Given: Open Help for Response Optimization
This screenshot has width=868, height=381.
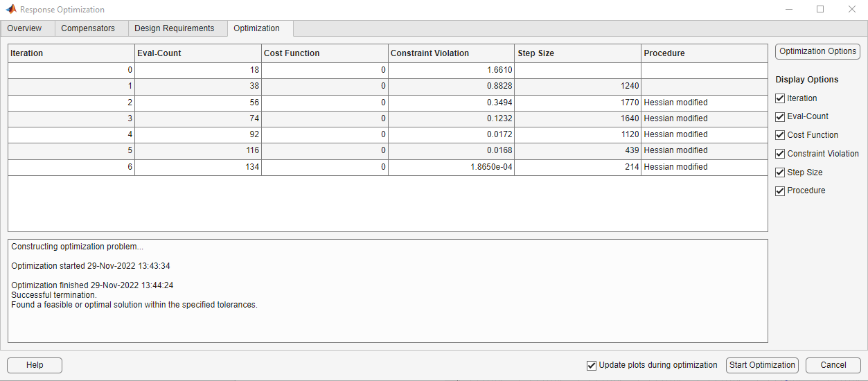Looking at the screenshot, I should tap(35, 365).
